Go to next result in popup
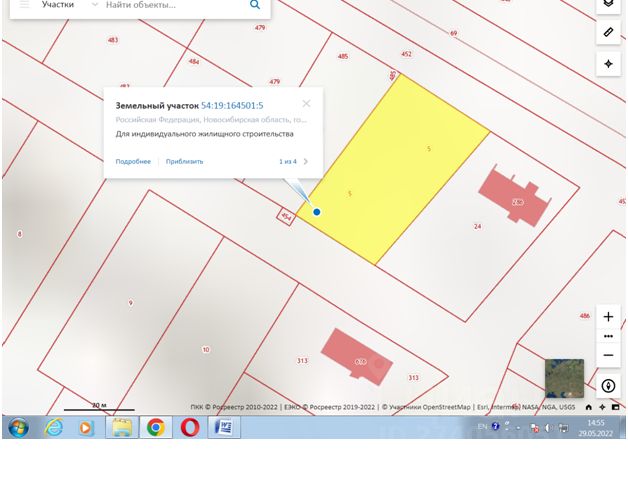This screenshot has height=480, width=628. tap(306, 161)
